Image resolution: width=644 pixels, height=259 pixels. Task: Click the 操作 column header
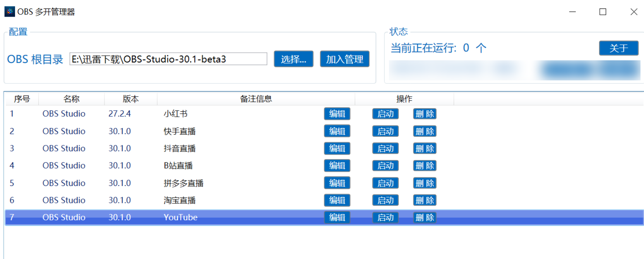pos(404,99)
